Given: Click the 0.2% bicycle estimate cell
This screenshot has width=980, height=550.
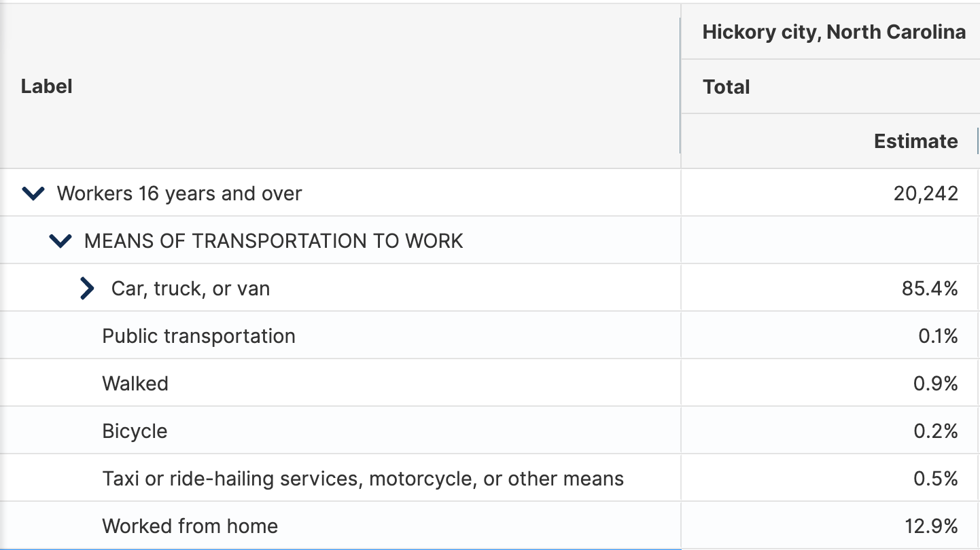Looking at the screenshot, I should [936, 431].
